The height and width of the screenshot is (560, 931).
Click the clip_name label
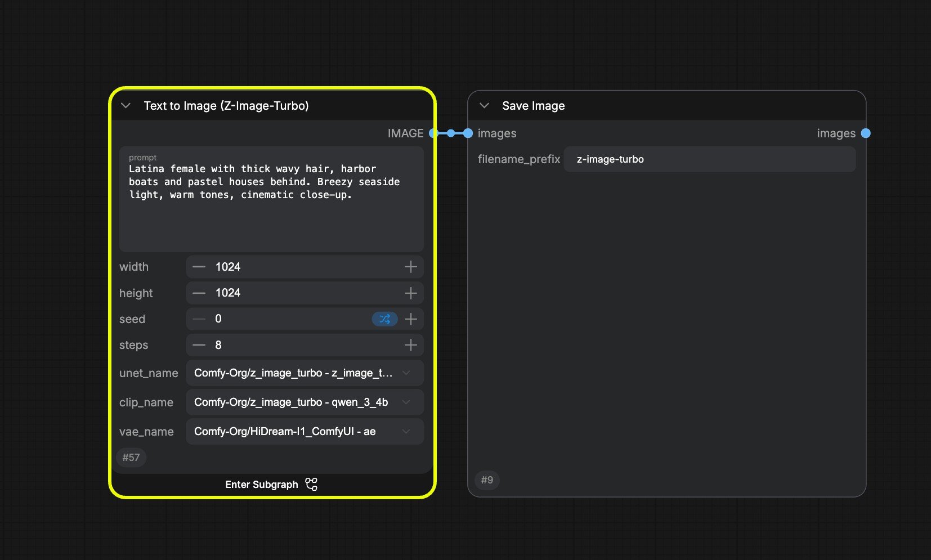(x=146, y=402)
